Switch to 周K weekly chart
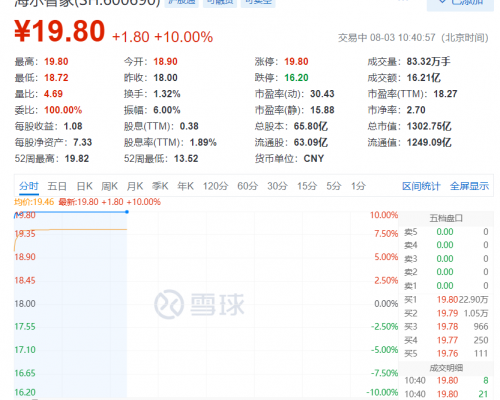Screen dimensions: 500x400 point(110,186)
